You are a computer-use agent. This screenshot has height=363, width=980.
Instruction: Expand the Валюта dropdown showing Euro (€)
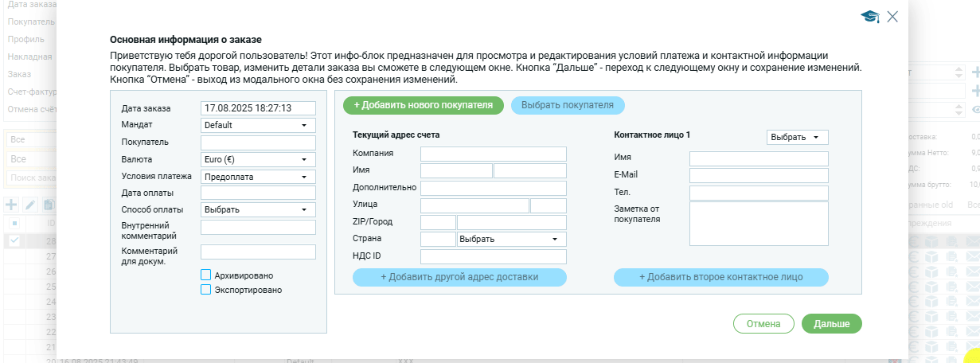click(x=258, y=159)
